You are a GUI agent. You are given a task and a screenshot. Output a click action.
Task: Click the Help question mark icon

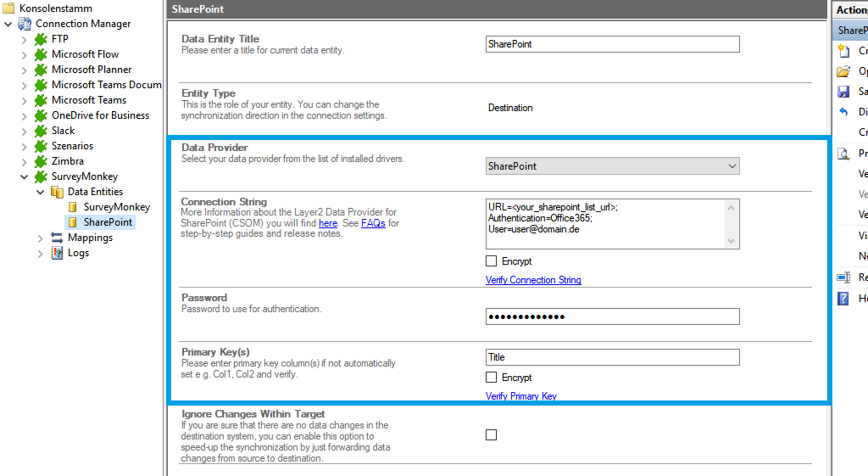843,299
